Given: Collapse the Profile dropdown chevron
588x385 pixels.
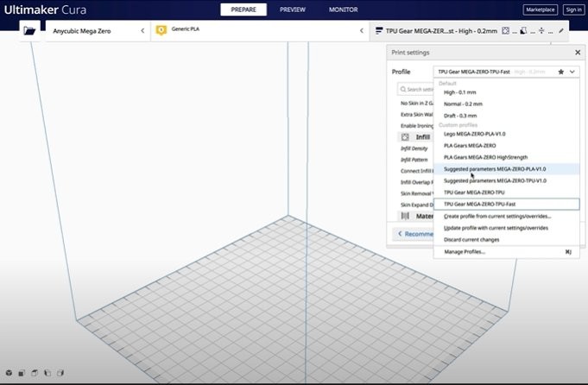Looking at the screenshot, I should click(x=572, y=72).
